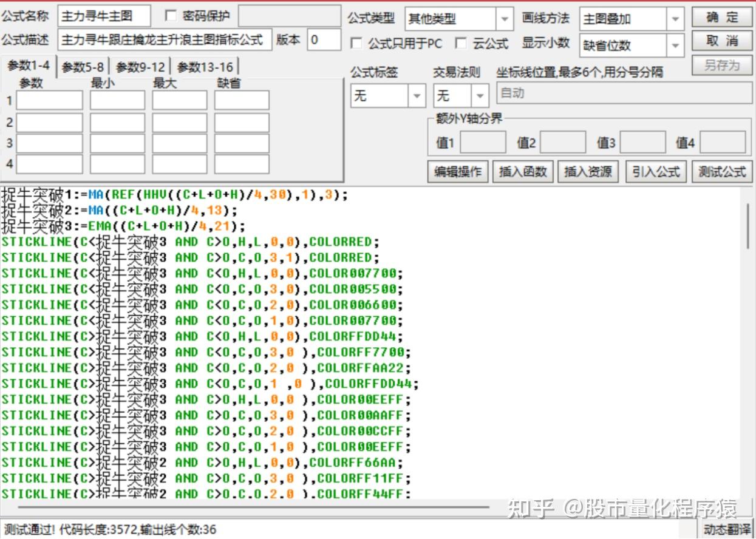The height and width of the screenshot is (539, 756).
Task: Click the code editor horizontal scrollbar
Action: pos(253,506)
